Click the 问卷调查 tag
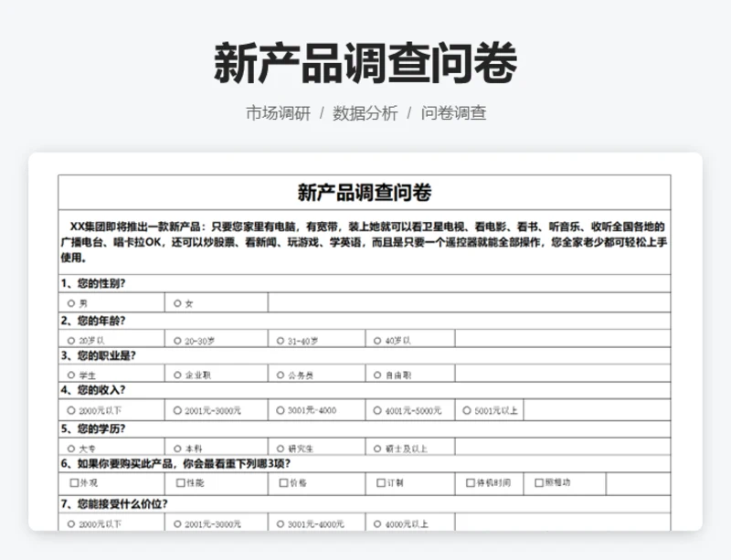Image resolution: width=731 pixels, height=560 pixels. click(x=453, y=113)
